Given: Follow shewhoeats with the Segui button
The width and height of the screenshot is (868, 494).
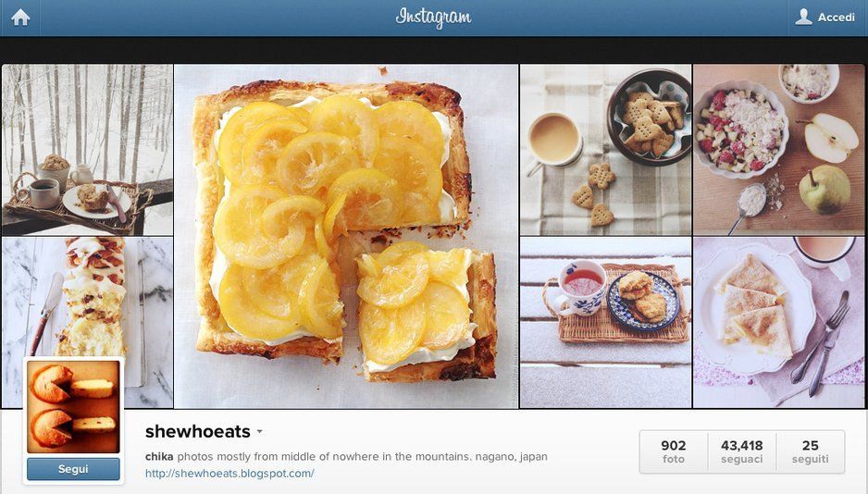Looking at the screenshot, I should click(73, 469).
